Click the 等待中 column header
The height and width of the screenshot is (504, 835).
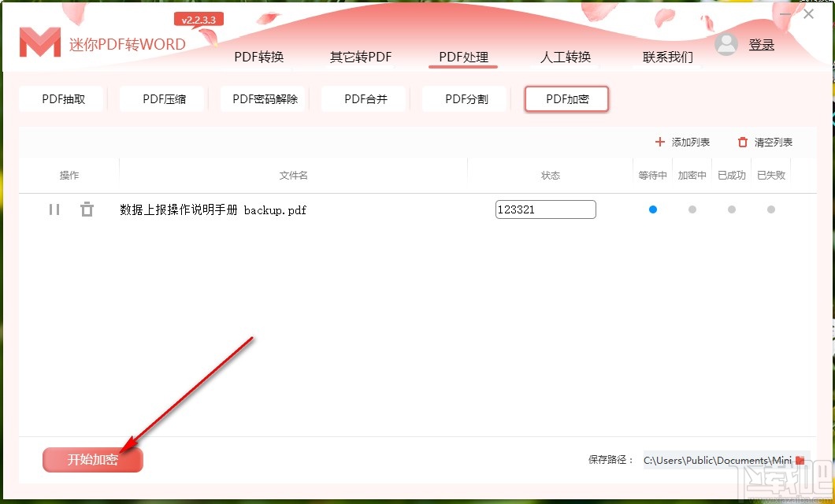[x=653, y=175]
